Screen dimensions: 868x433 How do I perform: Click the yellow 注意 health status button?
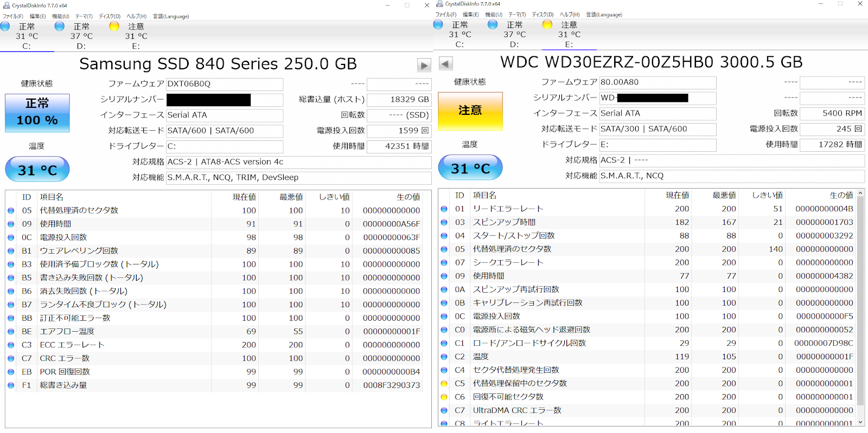click(x=470, y=111)
